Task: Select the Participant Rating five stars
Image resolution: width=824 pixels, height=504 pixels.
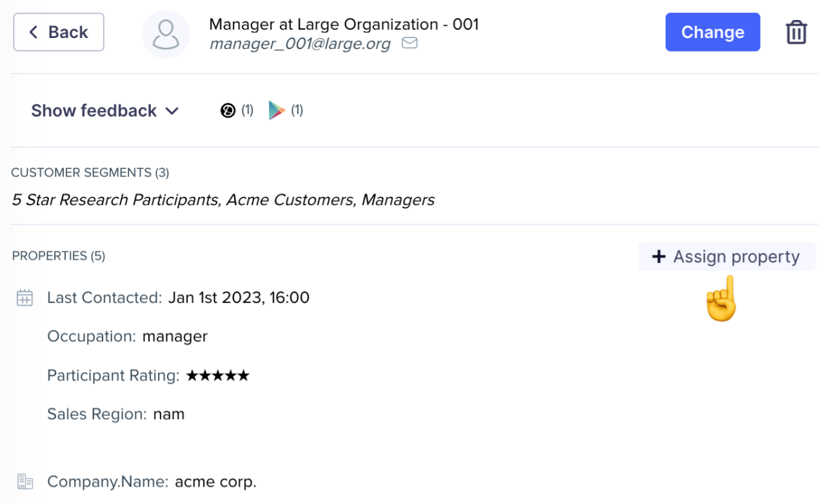Action: [x=217, y=376]
